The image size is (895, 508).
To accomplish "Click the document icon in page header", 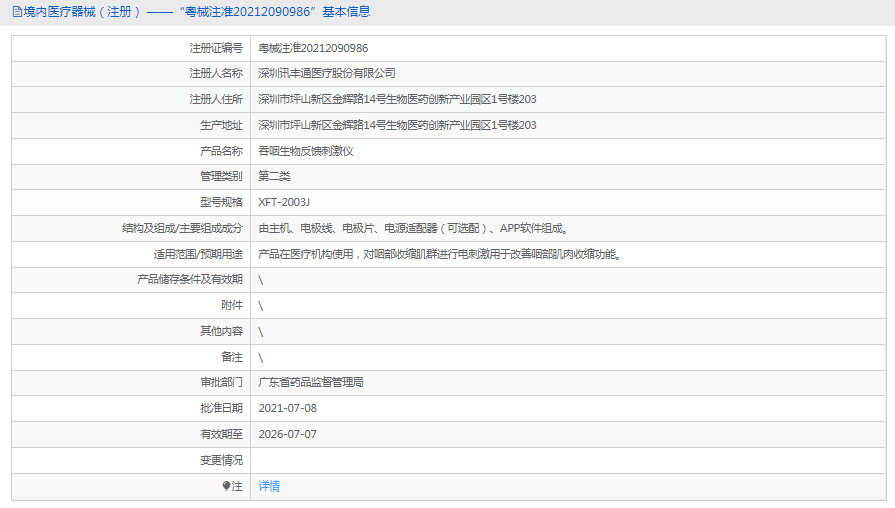I will pos(17,12).
